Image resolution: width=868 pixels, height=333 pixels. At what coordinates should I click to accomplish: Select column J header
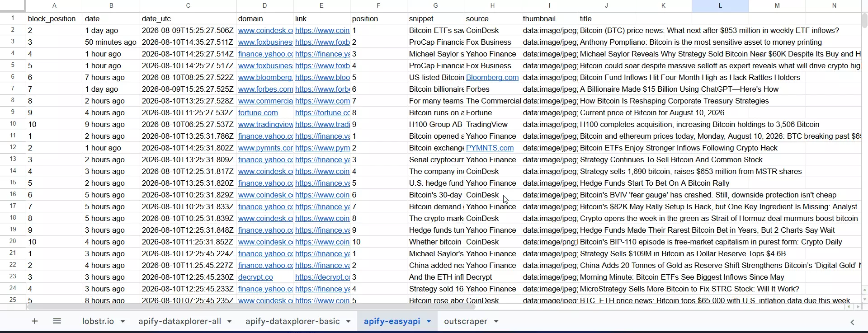pos(606,6)
